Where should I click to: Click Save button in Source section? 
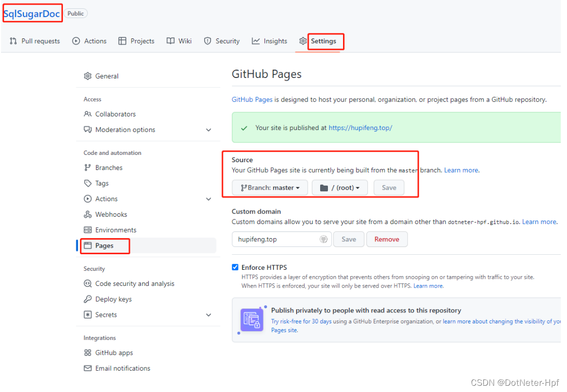coord(389,188)
